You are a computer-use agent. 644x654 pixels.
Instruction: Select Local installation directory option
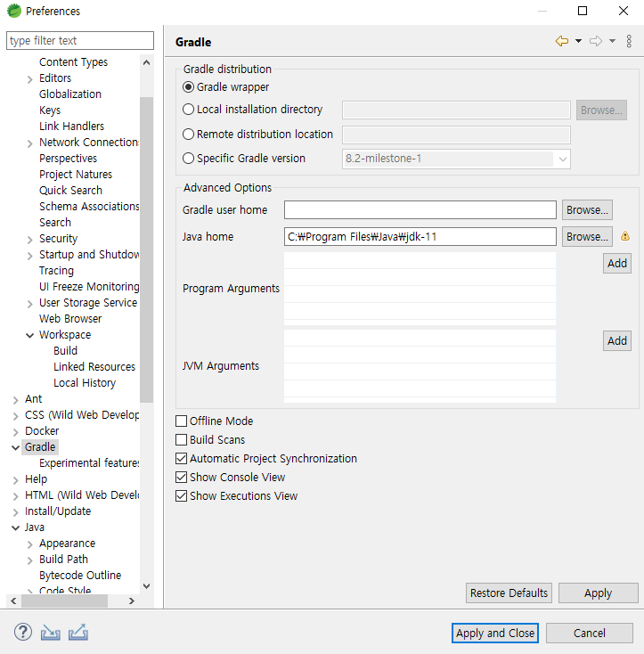click(x=189, y=110)
